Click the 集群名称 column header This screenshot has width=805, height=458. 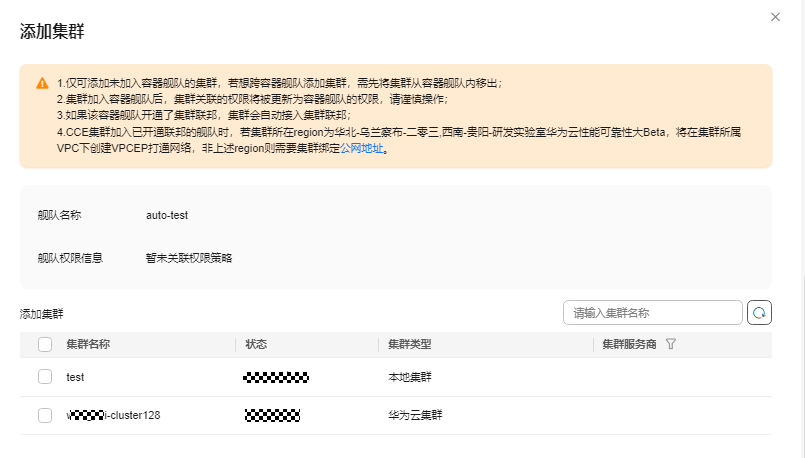click(88, 344)
